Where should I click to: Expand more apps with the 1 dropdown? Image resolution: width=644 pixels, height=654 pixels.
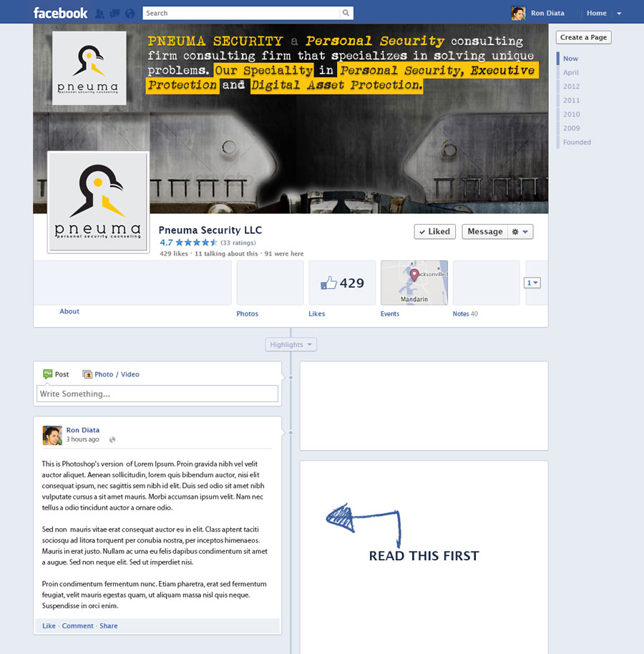point(532,283)
